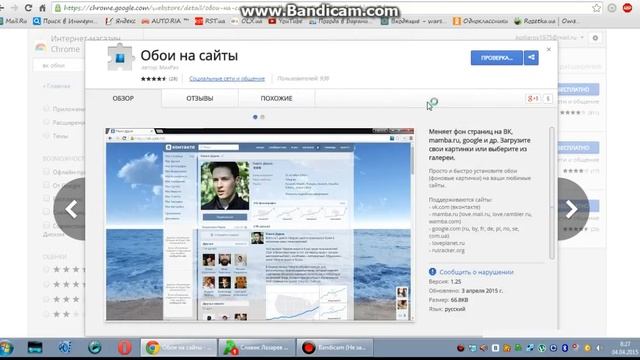Screen dimensions: 640x360
Task: Click the VK preview screenshot
Action: [x=260, y=224]
